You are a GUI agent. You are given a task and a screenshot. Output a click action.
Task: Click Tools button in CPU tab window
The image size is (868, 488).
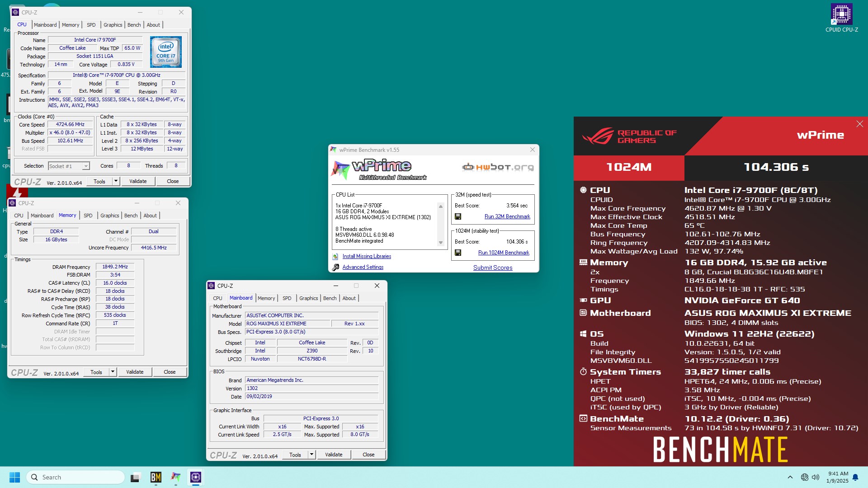99,181
